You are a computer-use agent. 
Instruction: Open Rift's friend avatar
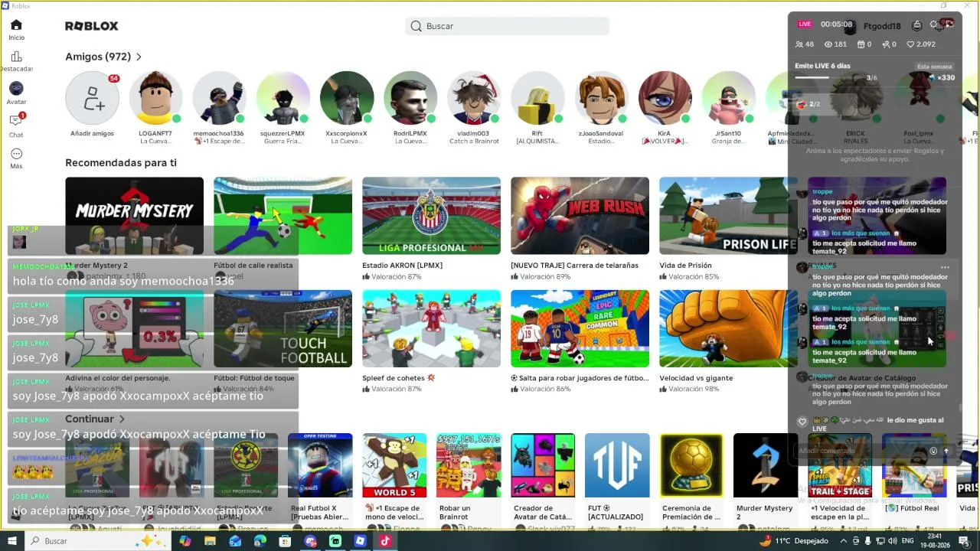tap(537, 99)
